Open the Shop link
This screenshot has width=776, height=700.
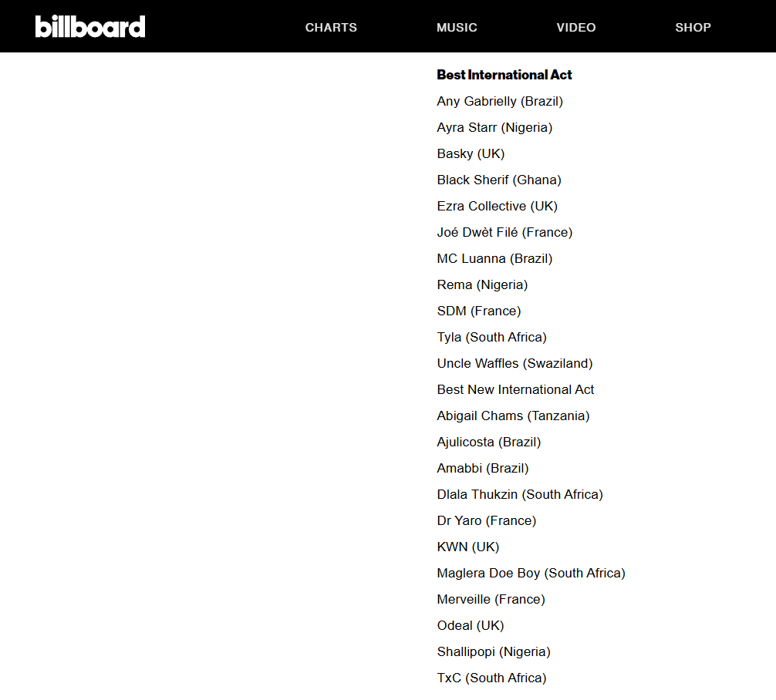(693, 27)
